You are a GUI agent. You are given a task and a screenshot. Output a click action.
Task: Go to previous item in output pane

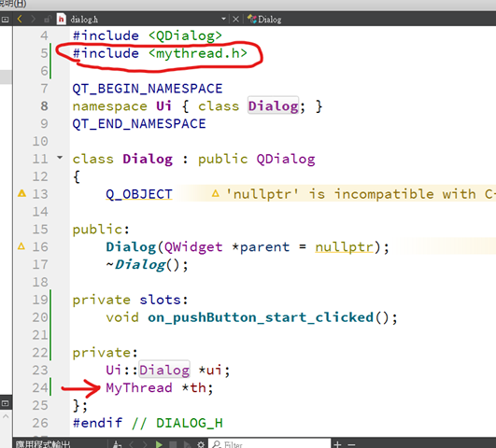pos(132,444)
